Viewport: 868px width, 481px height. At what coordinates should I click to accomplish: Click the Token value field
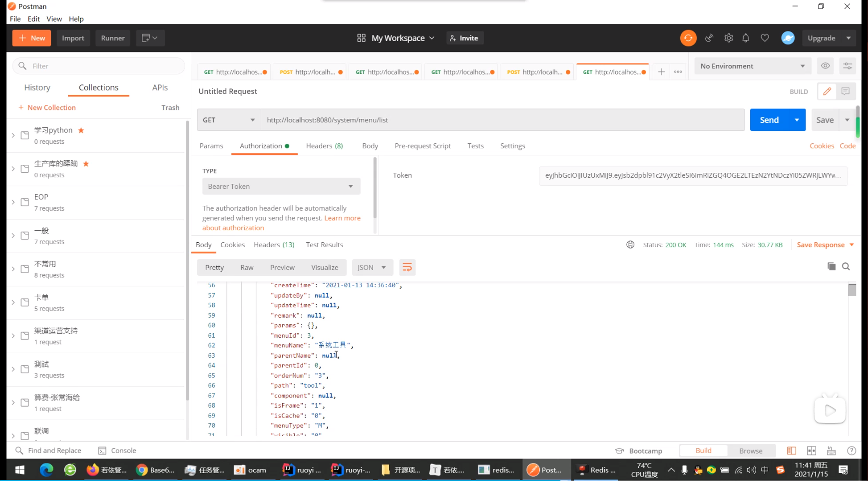[693, 175]
